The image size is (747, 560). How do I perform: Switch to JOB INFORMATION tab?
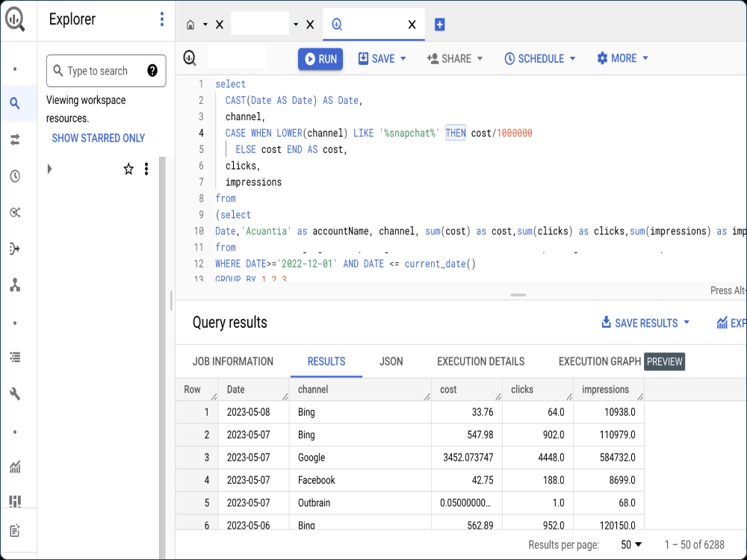coord(233,361)
